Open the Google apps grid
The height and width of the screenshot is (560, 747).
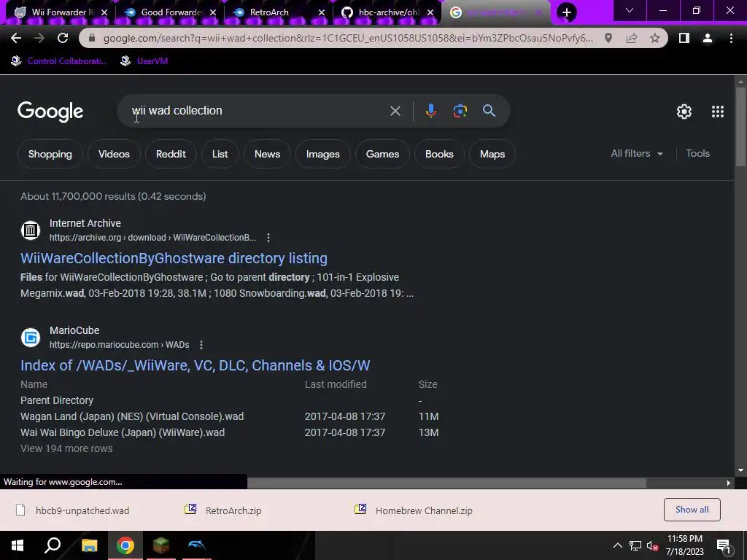tap(718, 112)
